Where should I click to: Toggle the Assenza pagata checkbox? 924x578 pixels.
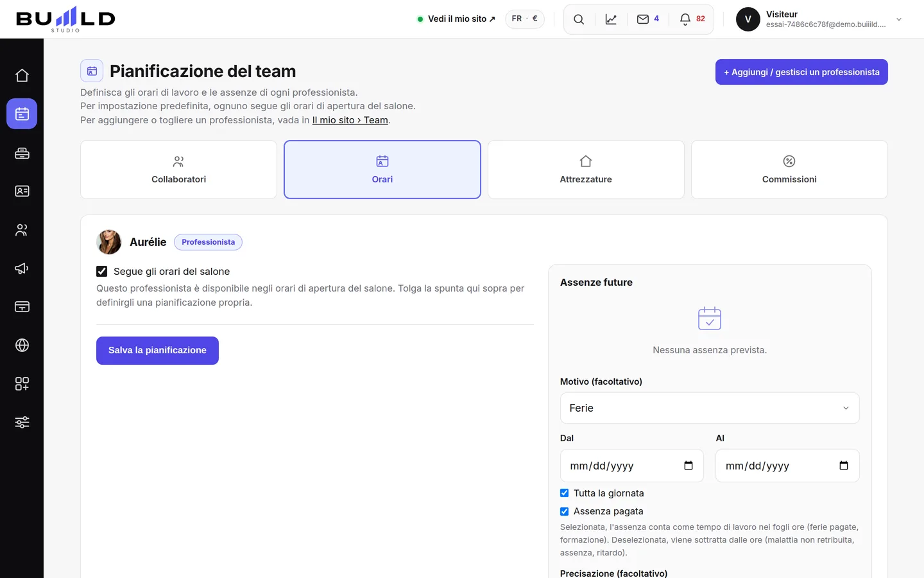tap(565, 511)
